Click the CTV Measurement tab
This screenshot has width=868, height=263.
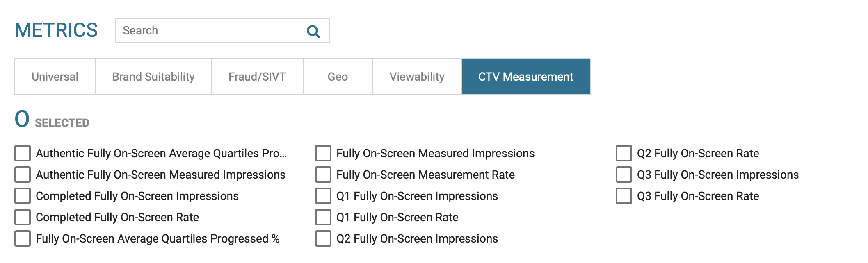pos(525,77)
